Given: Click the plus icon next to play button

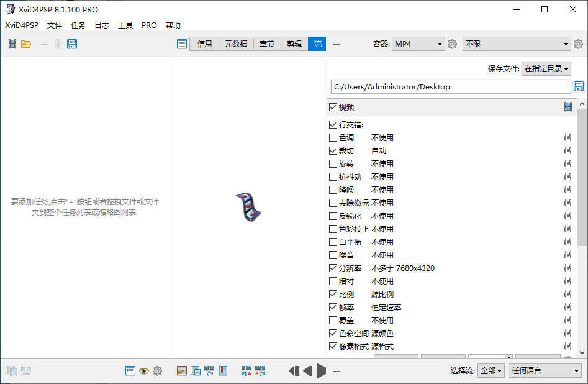Looking at the screenshot, I should tap(337, 371).
